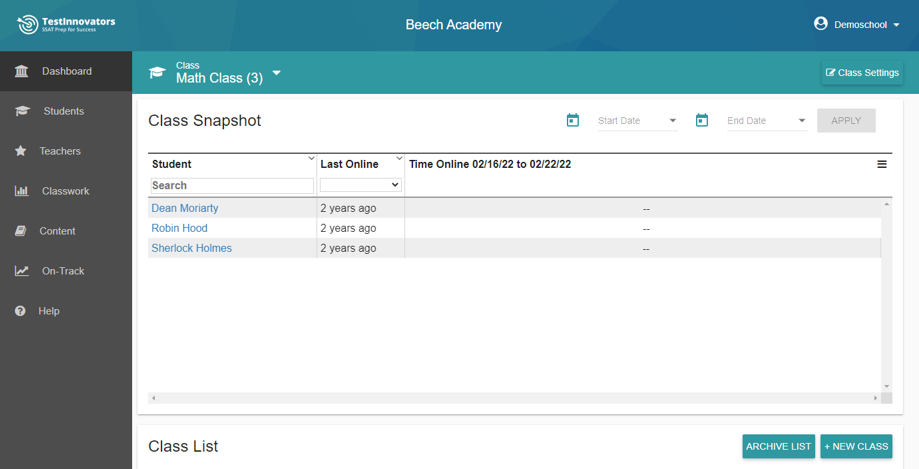The image size is (919, 469).
Task: Click the Classwork bar chart icon
Action: [x=22, y=191]
